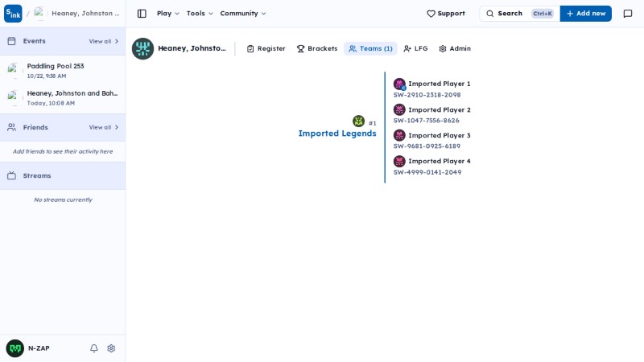Click the Heaney, Johnston breadcrumb title
Image resolution: width=644 pixels, height=362 pixels.
point(85,14)
